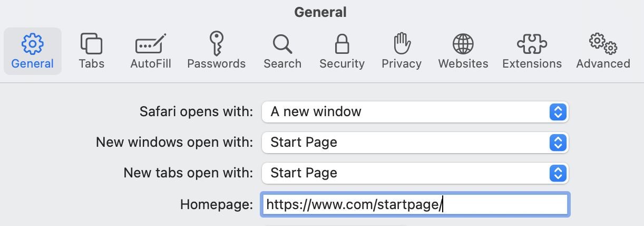Open AutoFill pencil form icon

coord(151,43)
